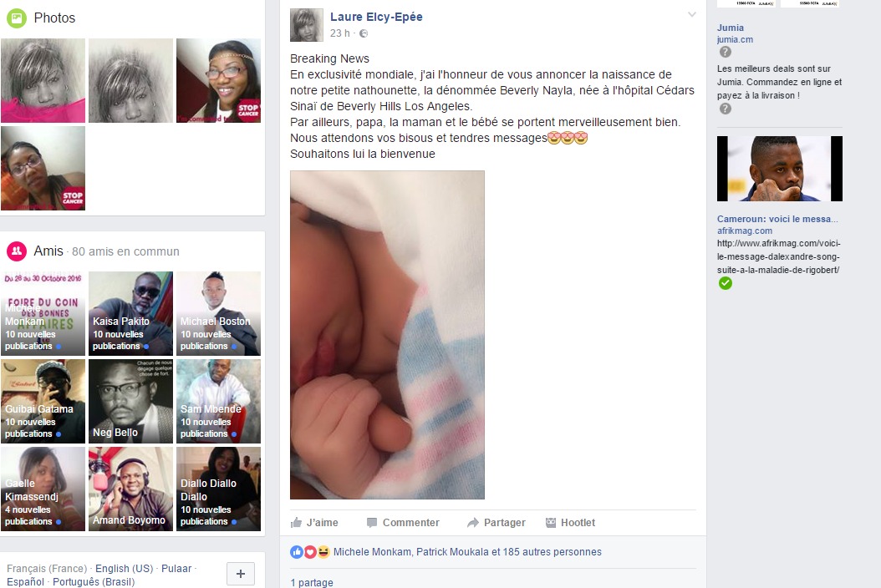Click the Partager arrow icon

(x=473, y=522)
